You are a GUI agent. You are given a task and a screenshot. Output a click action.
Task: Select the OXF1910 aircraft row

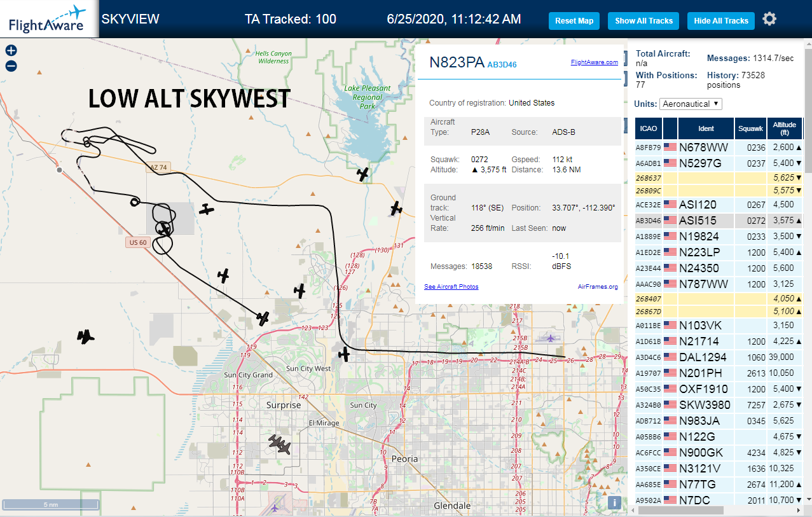coord(719,389)
